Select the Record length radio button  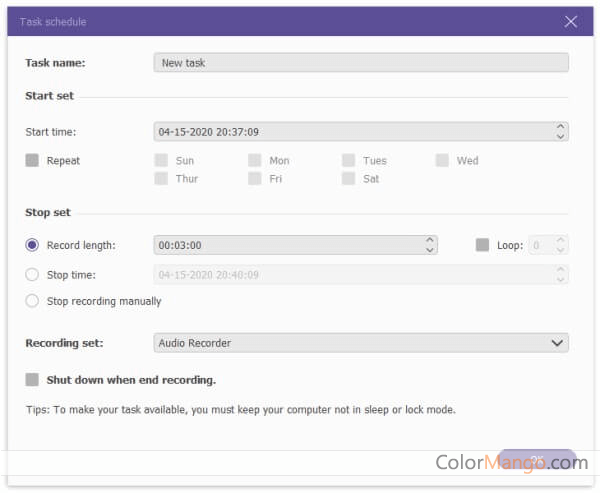[33, 245]
